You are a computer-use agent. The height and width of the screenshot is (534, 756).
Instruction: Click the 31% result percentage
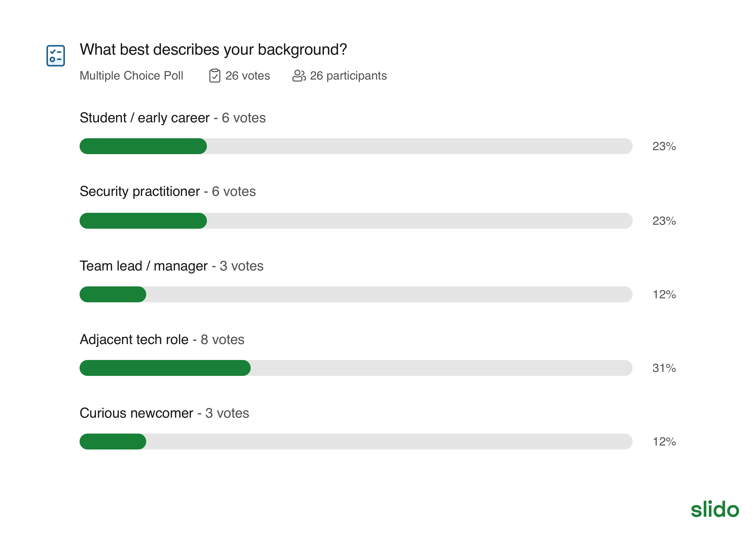(x=664, y=368)
